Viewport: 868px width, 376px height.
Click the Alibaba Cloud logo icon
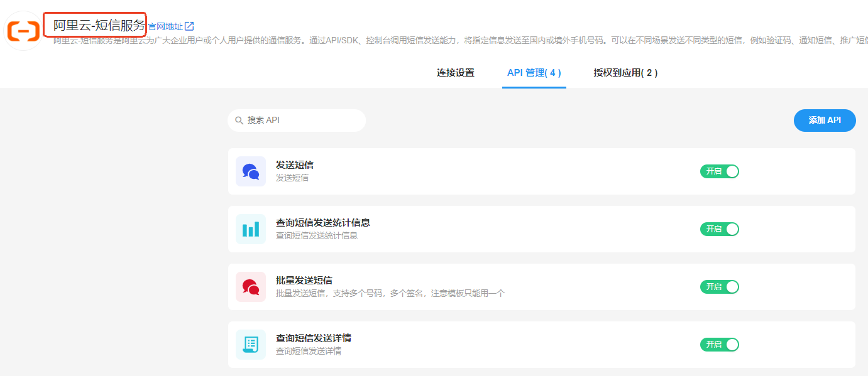click(x=23, y=30)
